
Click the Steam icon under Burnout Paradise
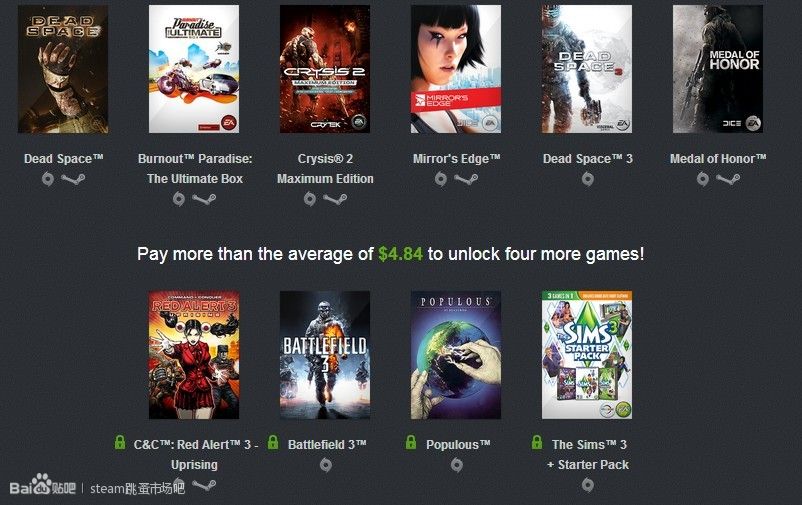[x=204, y=199]
